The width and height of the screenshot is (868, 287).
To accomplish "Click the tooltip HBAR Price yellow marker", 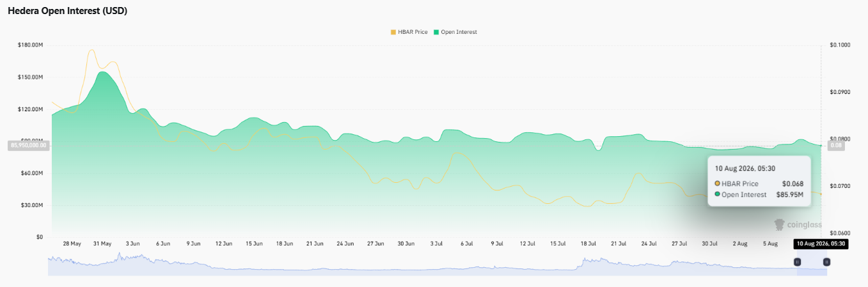I will (718, 183).
